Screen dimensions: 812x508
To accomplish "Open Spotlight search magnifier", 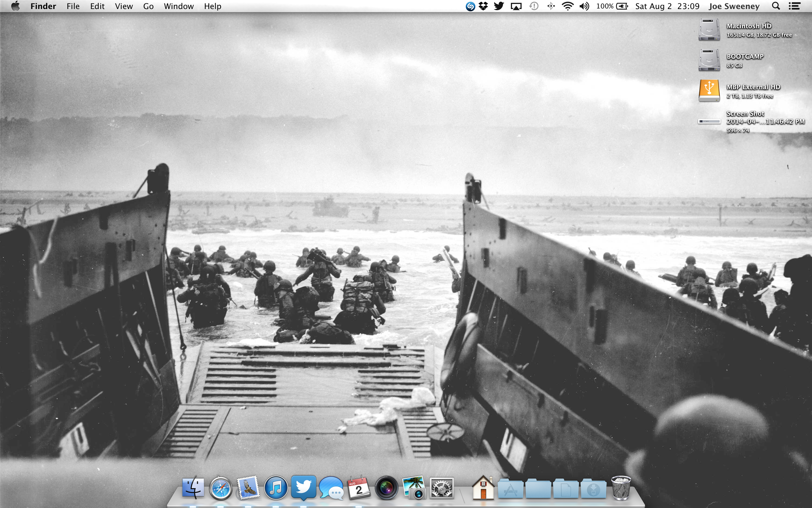I will pos(776,6).
